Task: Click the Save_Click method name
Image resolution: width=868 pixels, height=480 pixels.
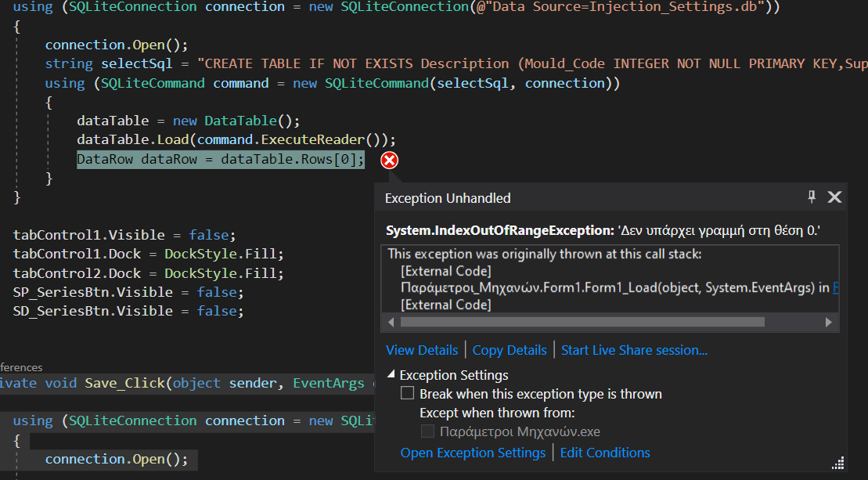Action: tap(124, 383)
